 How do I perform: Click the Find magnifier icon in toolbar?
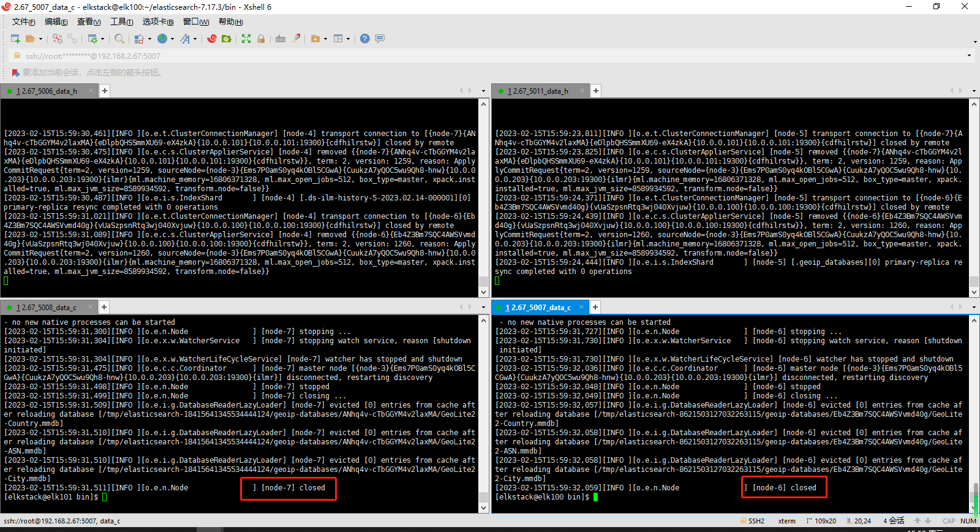(x=119, y=39)
